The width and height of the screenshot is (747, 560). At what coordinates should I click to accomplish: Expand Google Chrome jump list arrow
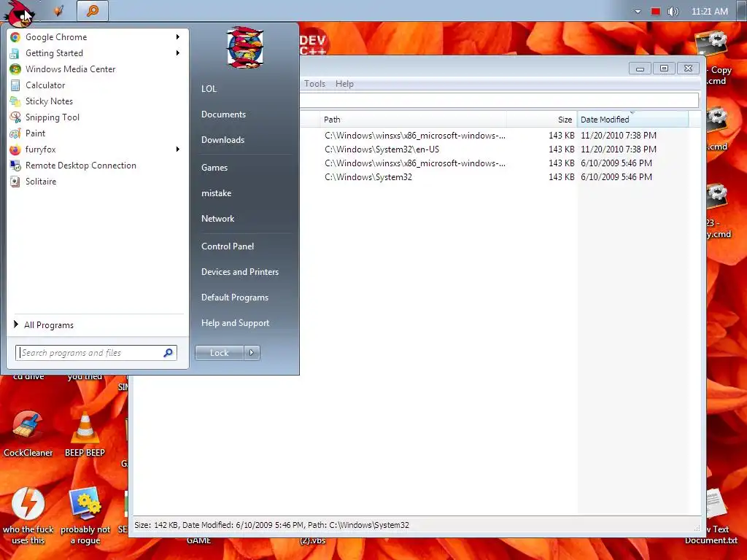click(178, 37)
